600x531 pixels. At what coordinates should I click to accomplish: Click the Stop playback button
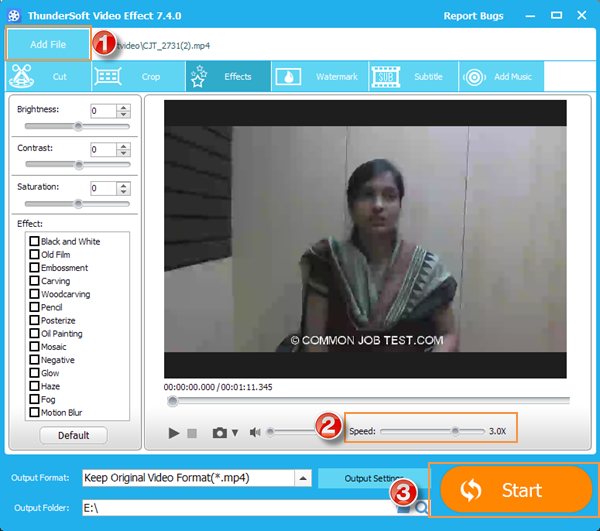tap(192, 433)
